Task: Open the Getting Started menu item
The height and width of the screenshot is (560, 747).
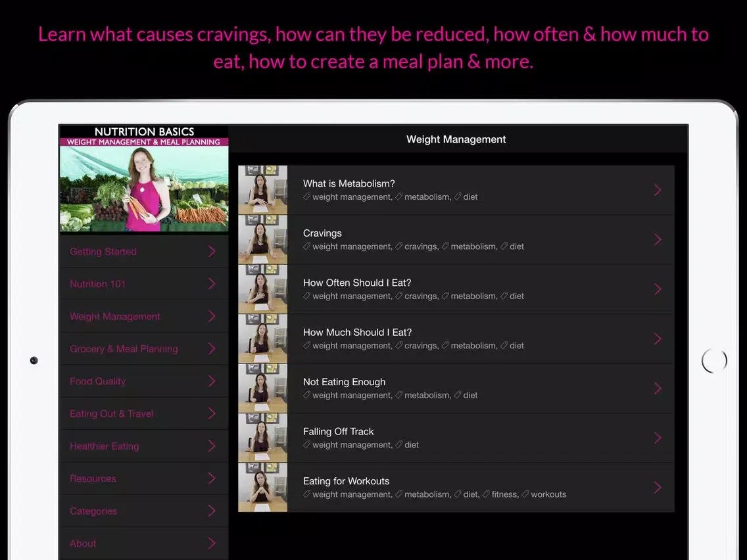Action: tap(143, 252)
